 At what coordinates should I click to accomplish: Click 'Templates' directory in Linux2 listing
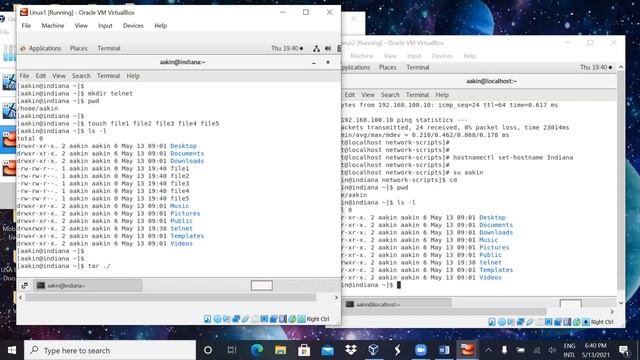coord(496,270)
